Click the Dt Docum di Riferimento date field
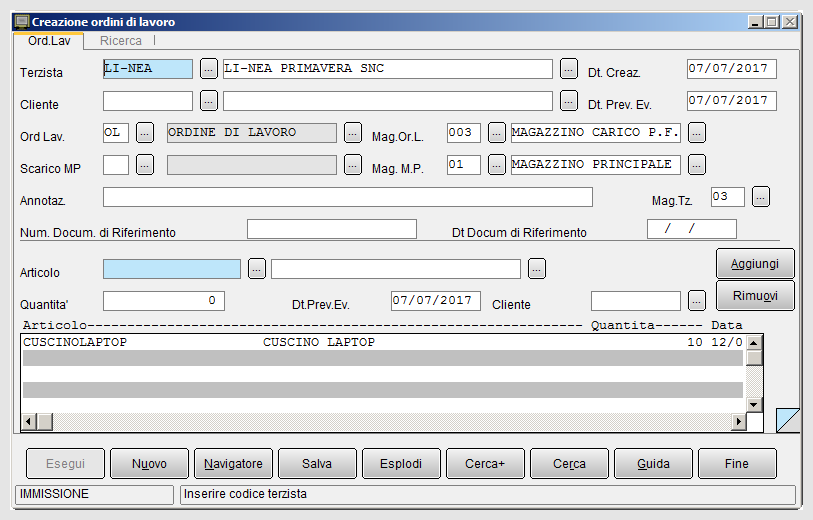Viewport: 813px width, 520px height. coord(692,229)
